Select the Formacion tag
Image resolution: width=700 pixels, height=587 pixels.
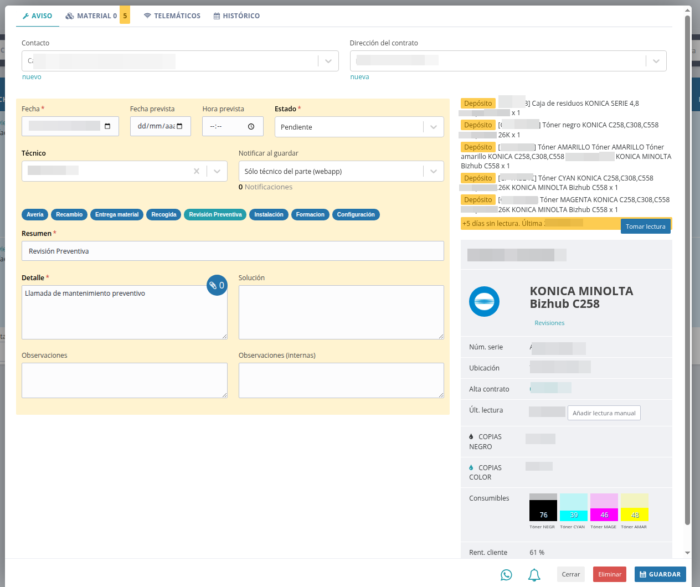pos(310,215)
